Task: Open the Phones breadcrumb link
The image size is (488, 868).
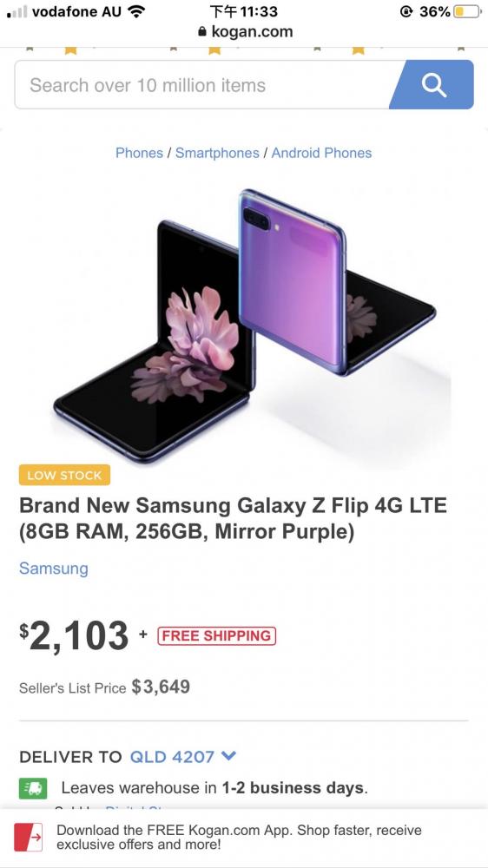Action: coord(139,153)
